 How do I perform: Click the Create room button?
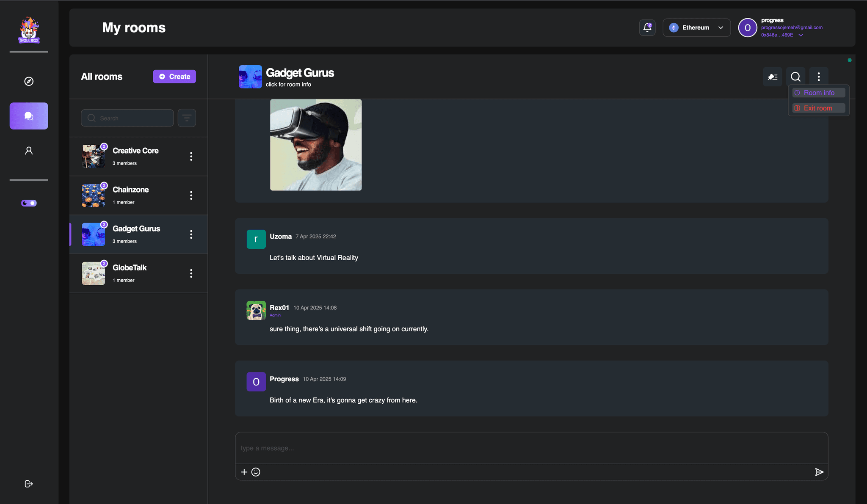(x=174, y=77)
